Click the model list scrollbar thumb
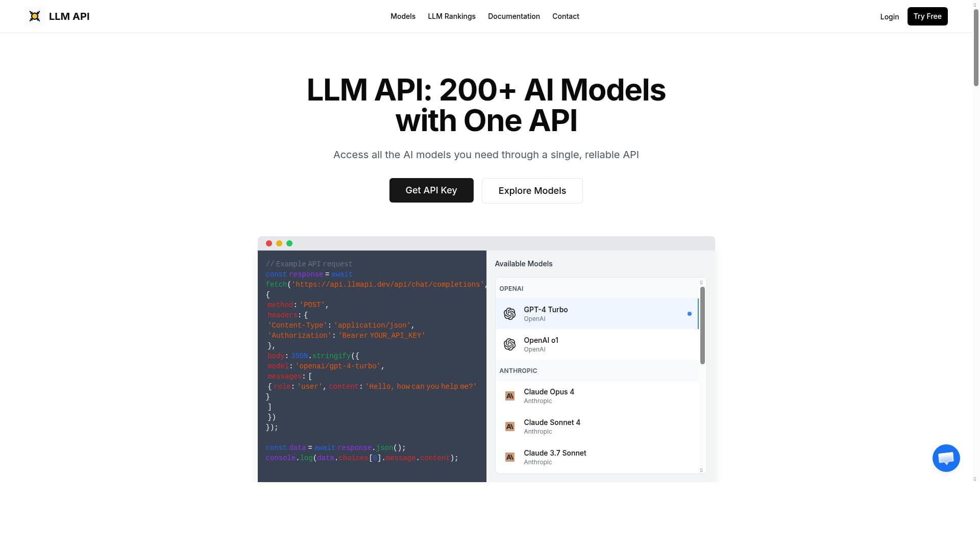 (x=702, y=325)
